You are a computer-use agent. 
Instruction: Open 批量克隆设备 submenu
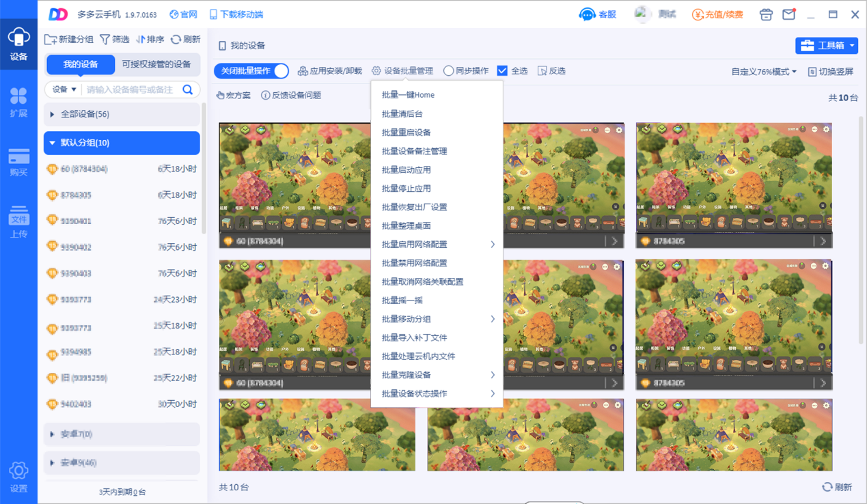(437, 375)
